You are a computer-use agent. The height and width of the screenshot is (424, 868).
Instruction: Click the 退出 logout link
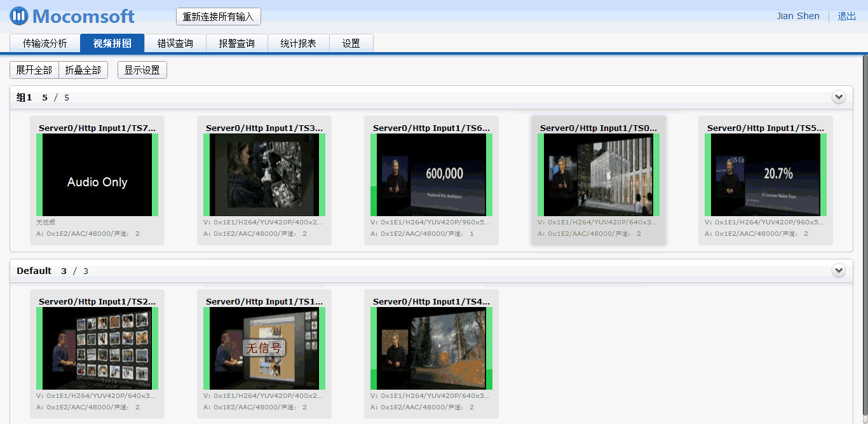click(x=846, y=16)
